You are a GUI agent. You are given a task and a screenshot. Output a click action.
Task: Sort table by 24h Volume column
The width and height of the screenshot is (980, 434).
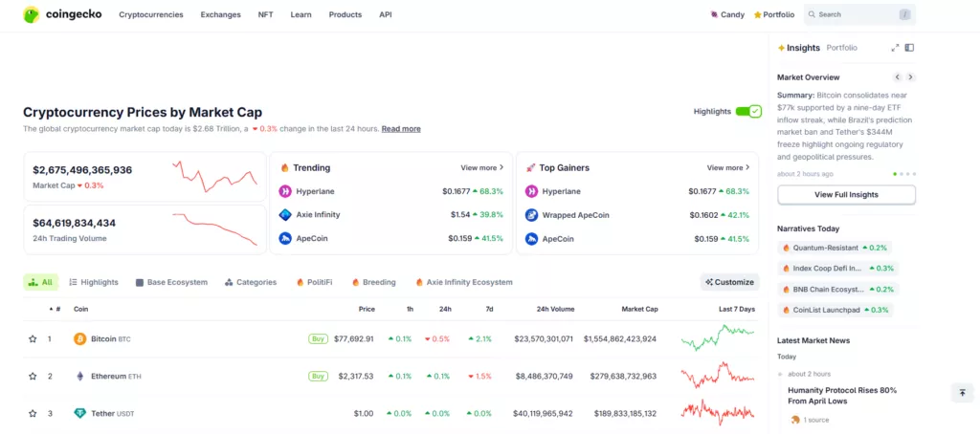click(555, 309)
